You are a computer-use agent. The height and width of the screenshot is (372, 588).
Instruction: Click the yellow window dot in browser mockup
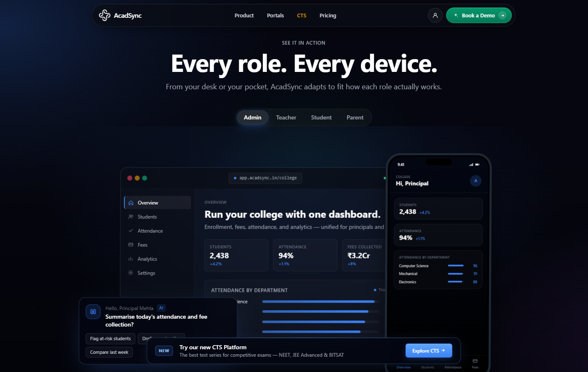click(137, 178)
